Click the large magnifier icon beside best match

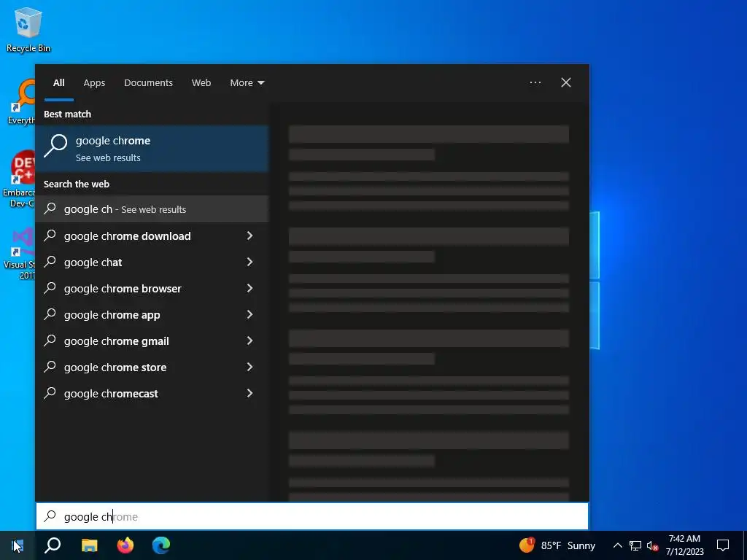pos(55,145)
